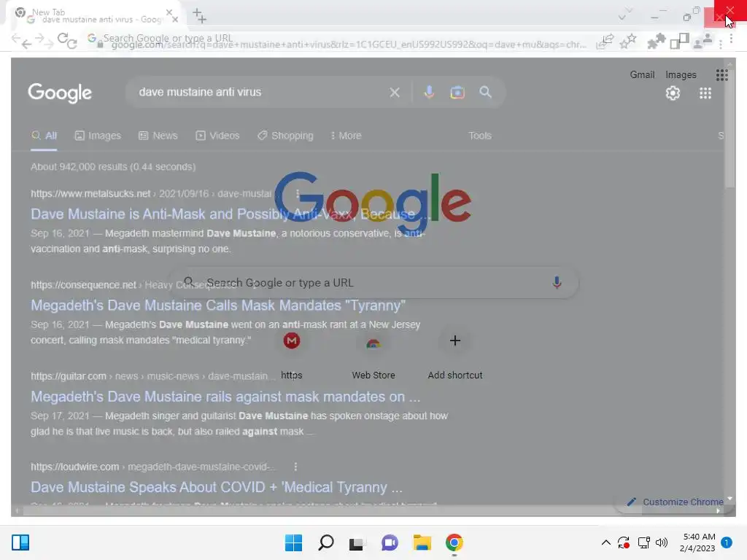The image size is (747, 560).
Task: Open taskbar Search
Action: tap(326, 542)
